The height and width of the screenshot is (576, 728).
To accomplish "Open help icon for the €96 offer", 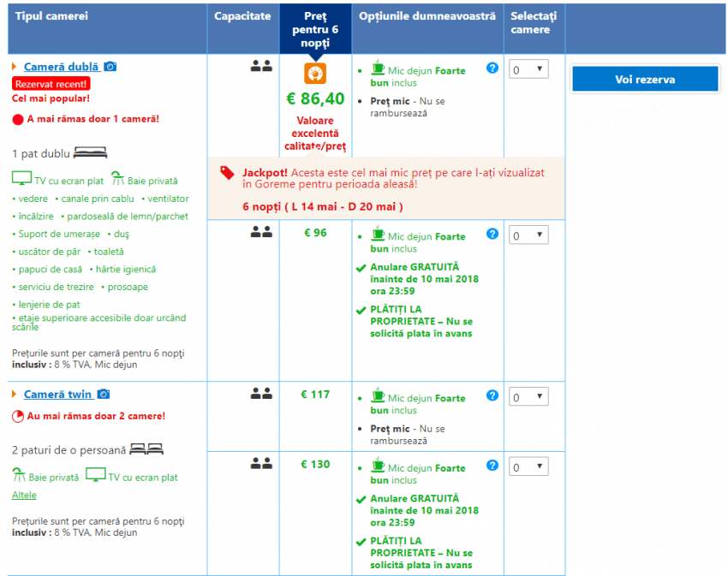I will [492, 234].
